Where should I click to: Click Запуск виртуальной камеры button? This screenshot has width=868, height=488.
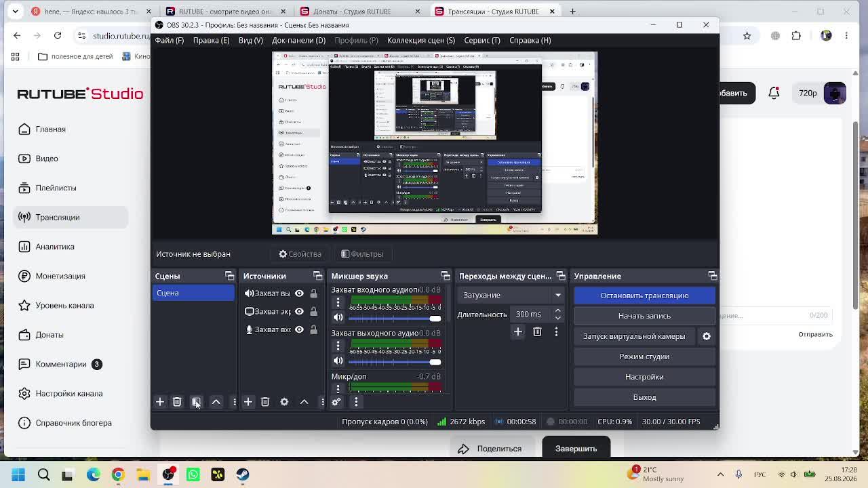pyautogui.click(x=634, y=336)
